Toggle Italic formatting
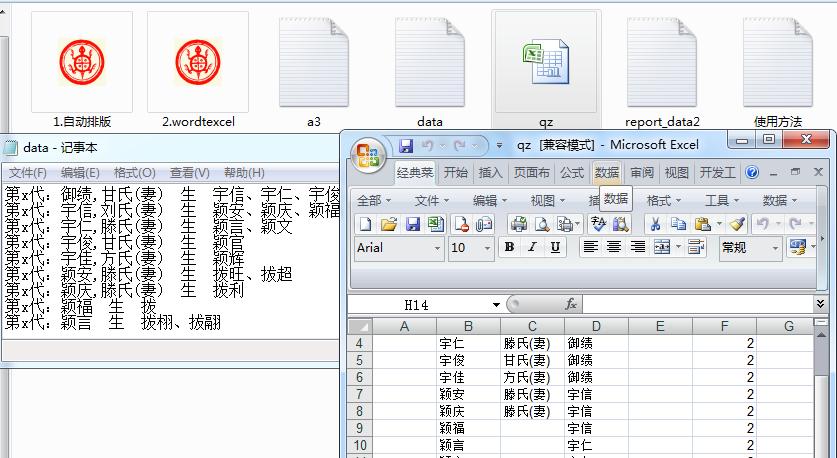Viewport: 837px width, 458px height. coord(532,247)
